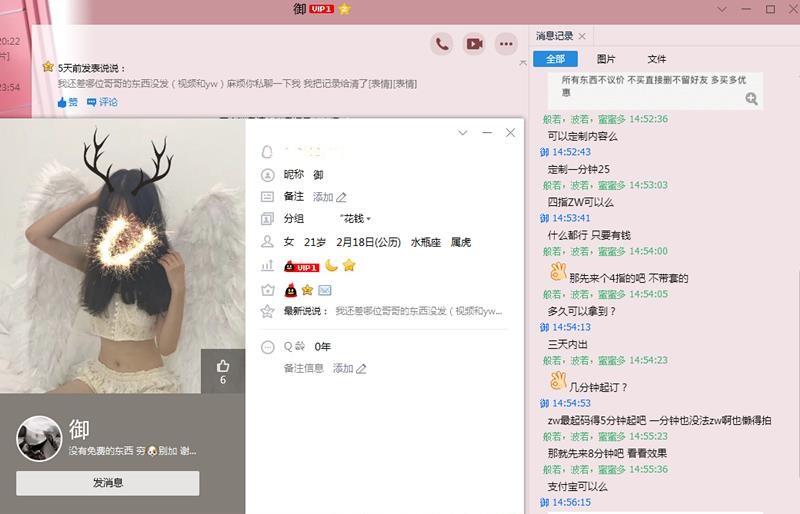Click the OK hand emoji in 那先来个4指 message
The height and width of the screenshot is (514, 800).
[x=558, y=272]
